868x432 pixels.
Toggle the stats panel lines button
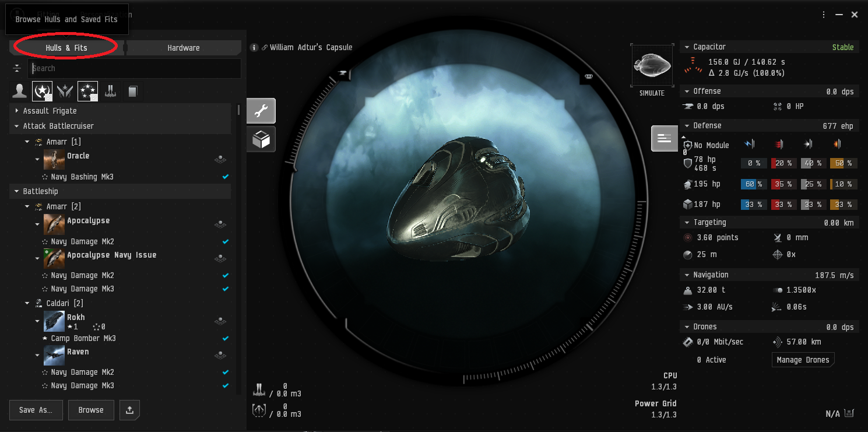pyautogui.click(x=664, y=138)
